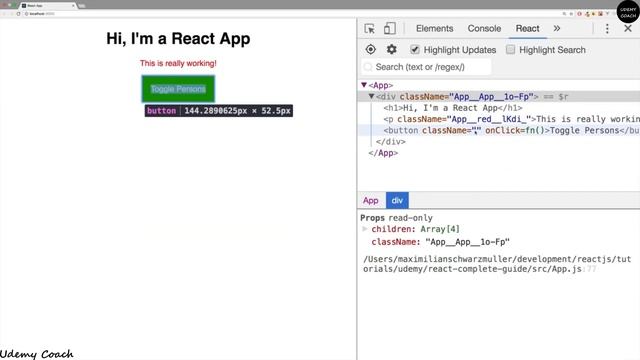Image resolution: width=640 pixels, height=360 pixels.
Task: Select the button element row in tree
Action: pyautogui.click(x=499, y=131)
